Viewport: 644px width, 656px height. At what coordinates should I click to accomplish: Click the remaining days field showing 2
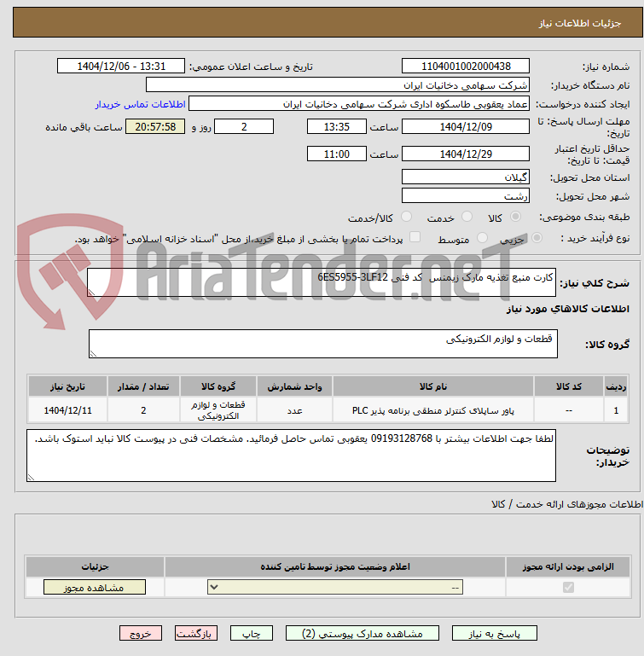coord(244,126)
